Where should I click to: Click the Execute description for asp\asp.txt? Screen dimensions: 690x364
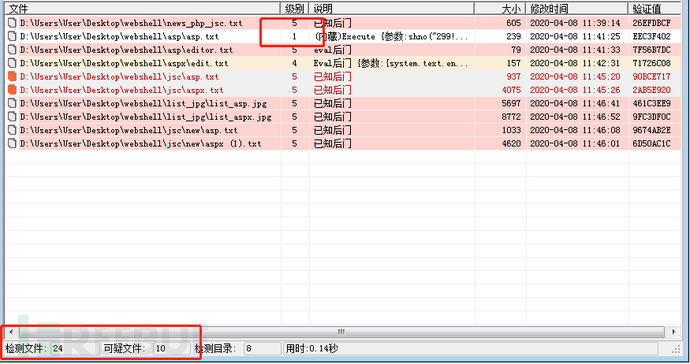click(x=391, y=37)
